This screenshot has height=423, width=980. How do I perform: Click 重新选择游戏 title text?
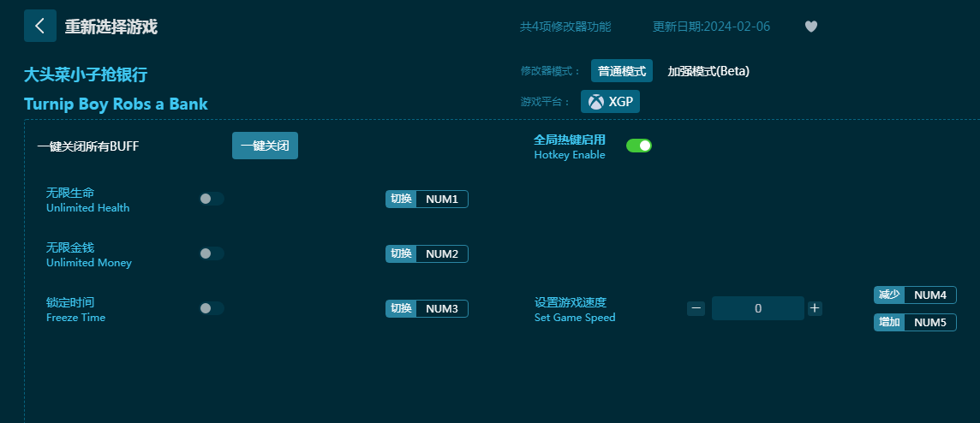(x=111, y=27)
